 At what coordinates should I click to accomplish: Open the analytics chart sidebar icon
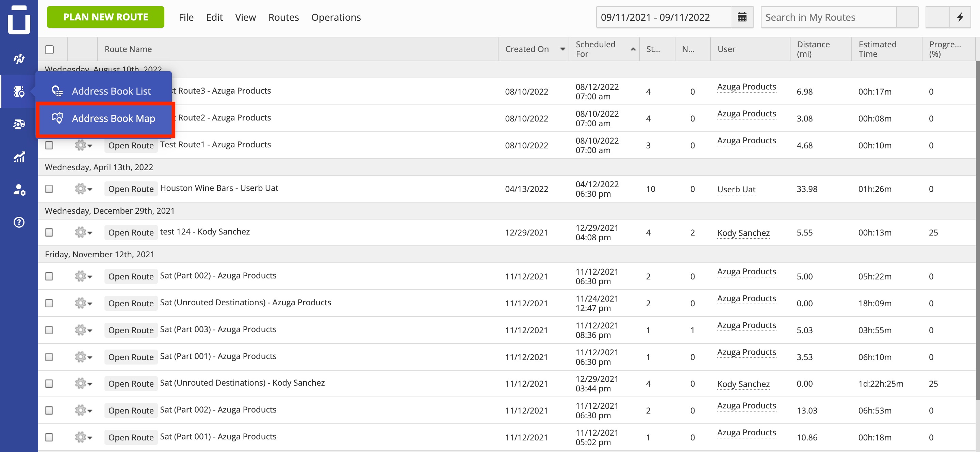(x=19, y=157)
